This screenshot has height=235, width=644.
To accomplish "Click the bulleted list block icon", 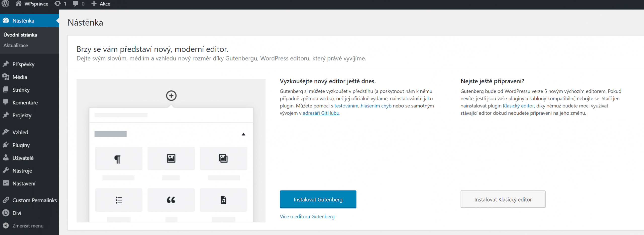I will (x=119, y=200).
